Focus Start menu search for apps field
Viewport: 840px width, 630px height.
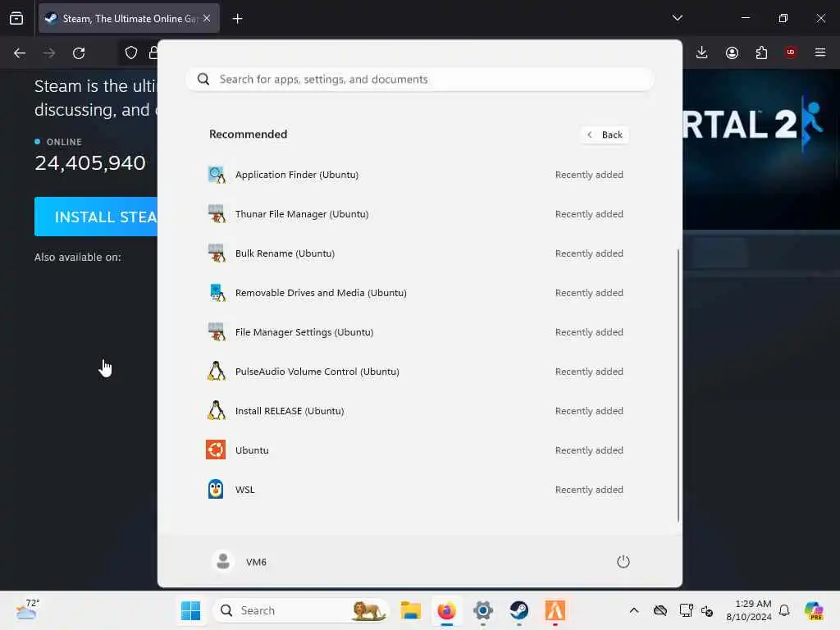(419, 80)
